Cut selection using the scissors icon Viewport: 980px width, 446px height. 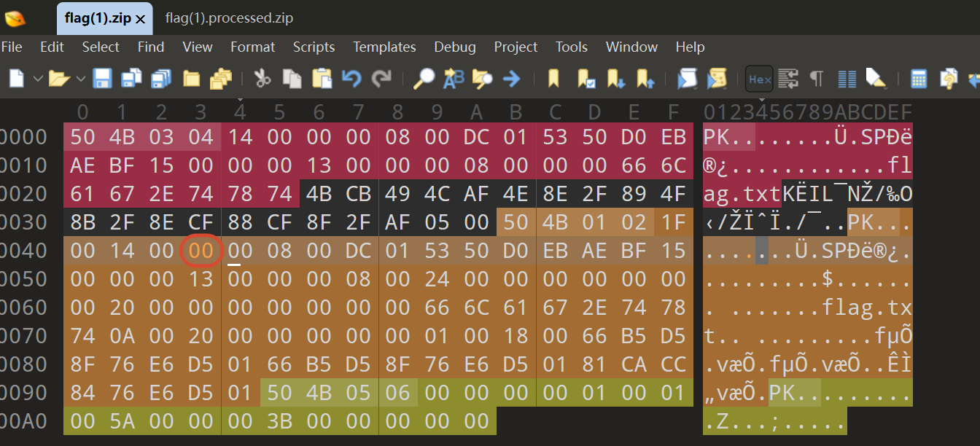point(262,78)
